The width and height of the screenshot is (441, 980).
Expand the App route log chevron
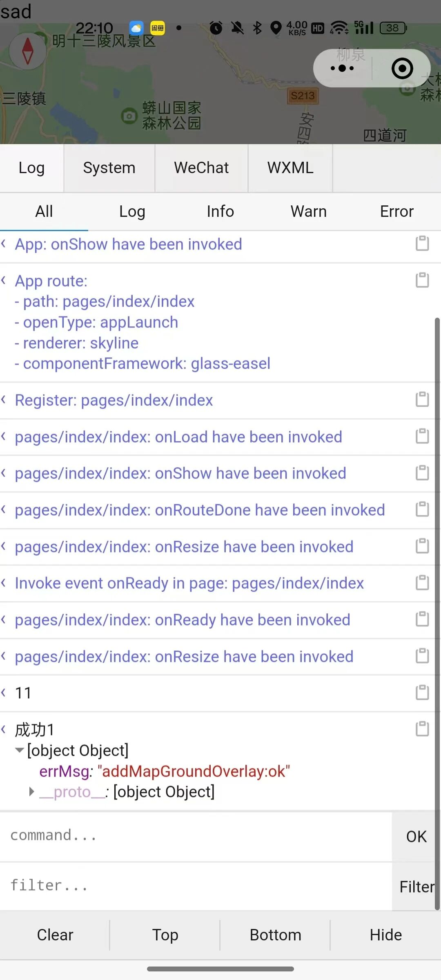click(x=4, y=281)
